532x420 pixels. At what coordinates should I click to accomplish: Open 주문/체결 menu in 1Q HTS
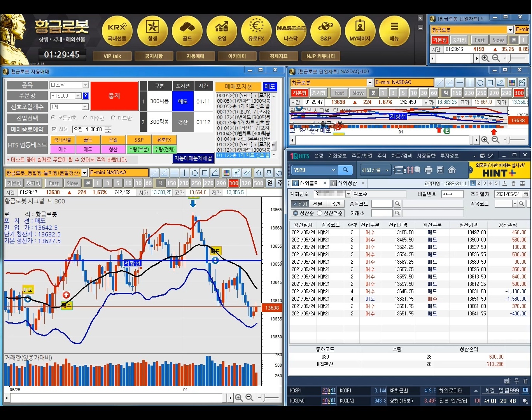point(362,156)
